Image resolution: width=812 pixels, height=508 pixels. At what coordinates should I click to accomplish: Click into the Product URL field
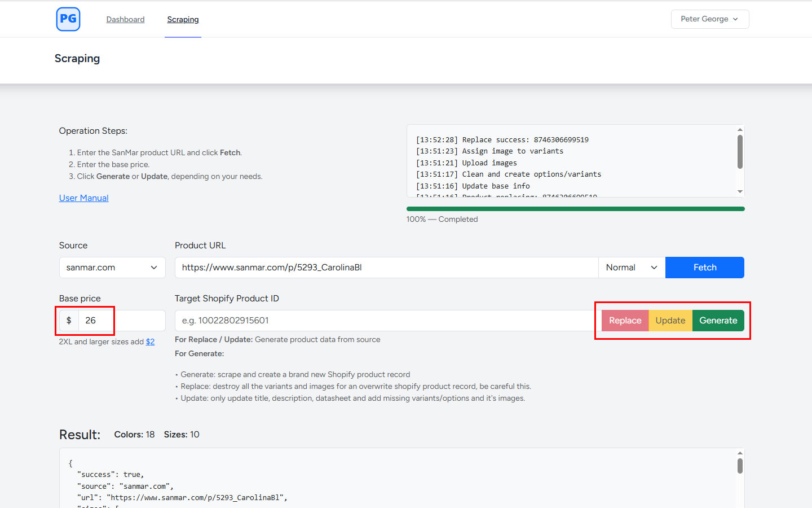tap(386, 268)
